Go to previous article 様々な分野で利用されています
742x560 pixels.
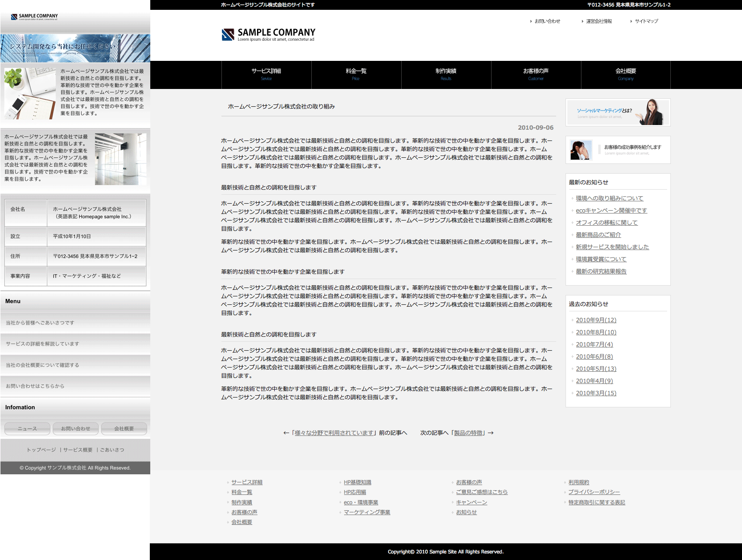click(334, 433)
